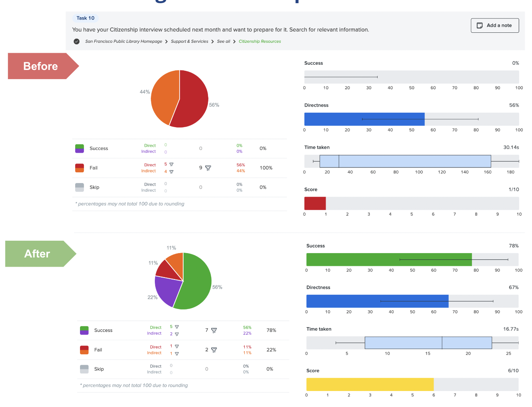Click the yellow Score progress bar

pyautogui.click(x=370, y=384)
